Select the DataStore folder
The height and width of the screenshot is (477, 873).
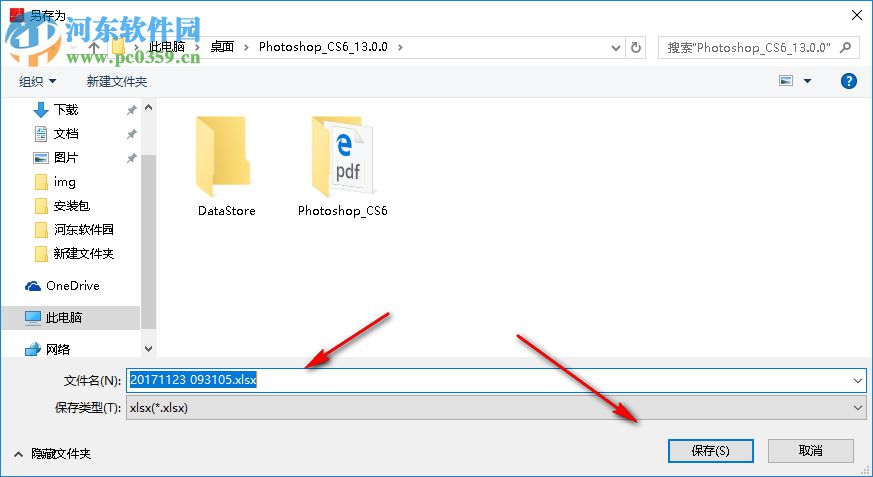click(x=227, y=166)
